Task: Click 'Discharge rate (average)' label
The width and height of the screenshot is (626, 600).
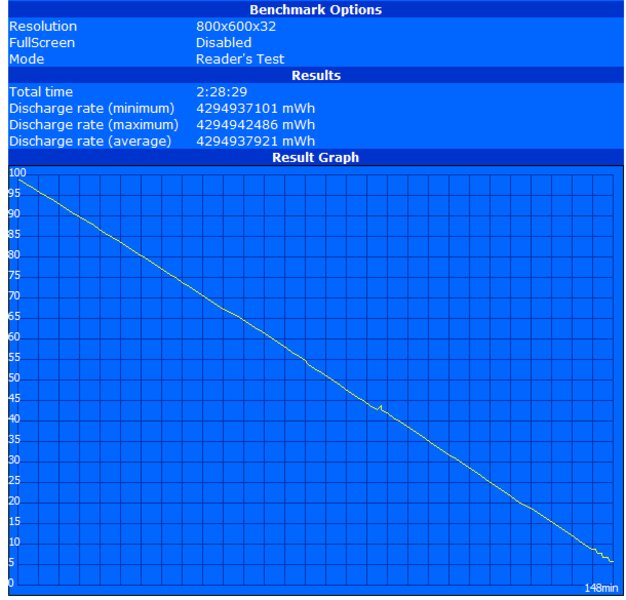Action: coord(90,141)
